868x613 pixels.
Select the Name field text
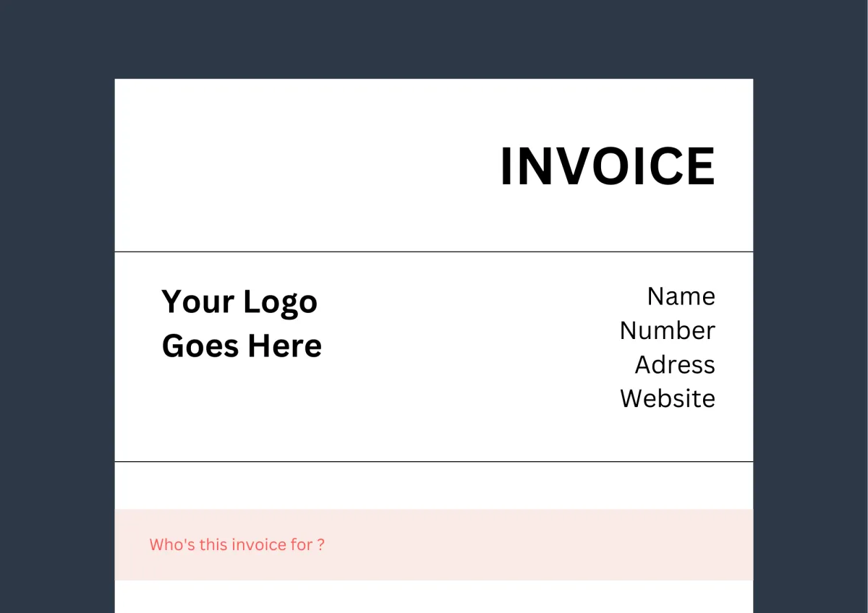pos(681,296)
